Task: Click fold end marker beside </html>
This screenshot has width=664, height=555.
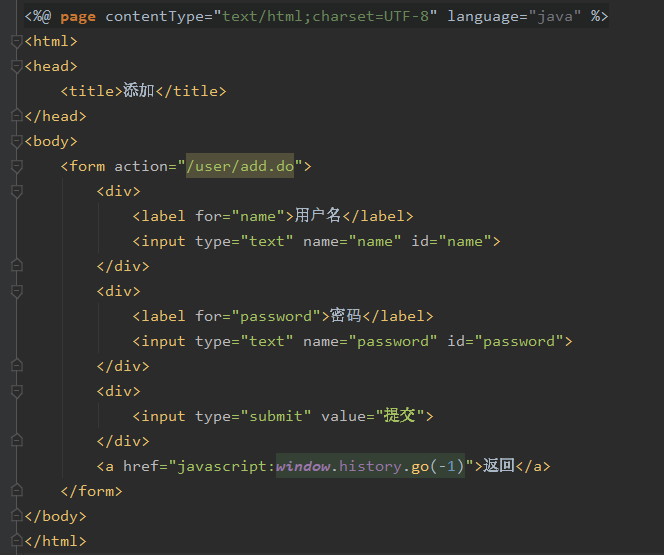Action: click(17, 540)
